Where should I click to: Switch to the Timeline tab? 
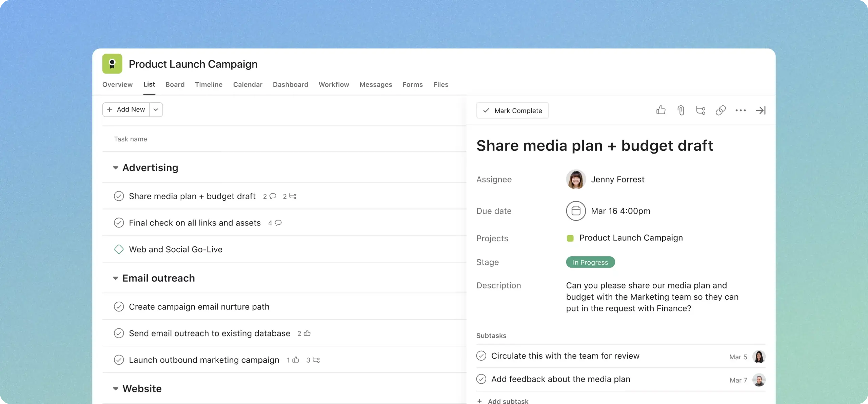208,85
